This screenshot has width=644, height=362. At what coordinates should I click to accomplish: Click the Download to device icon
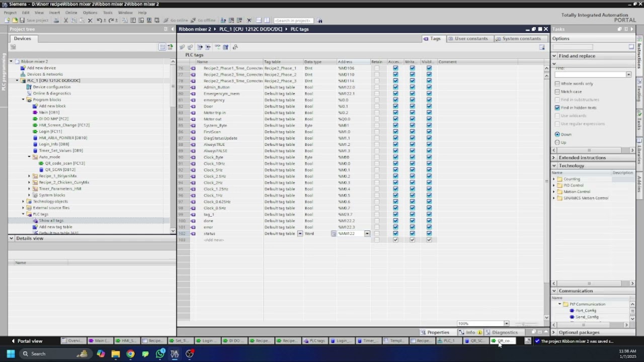click(133, 21)
